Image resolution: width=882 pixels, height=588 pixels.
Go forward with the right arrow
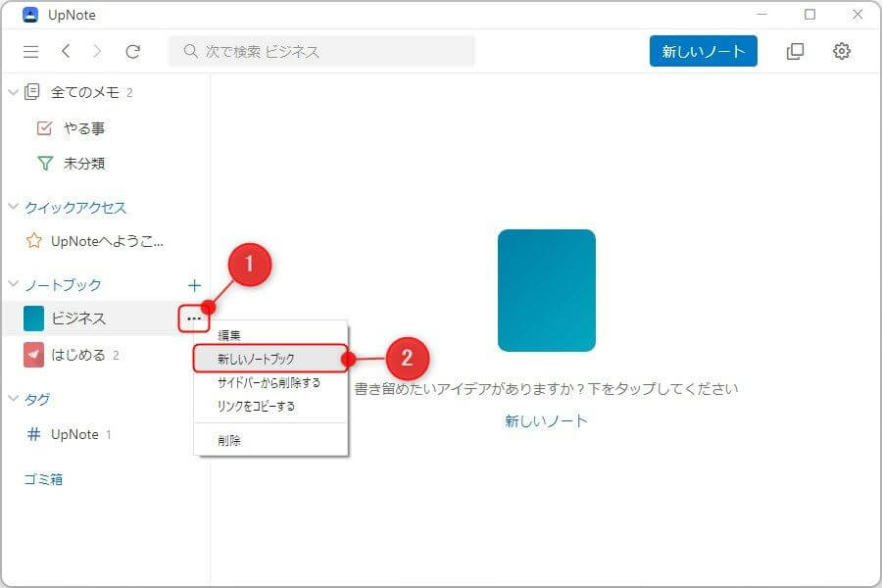click(97, 51)
